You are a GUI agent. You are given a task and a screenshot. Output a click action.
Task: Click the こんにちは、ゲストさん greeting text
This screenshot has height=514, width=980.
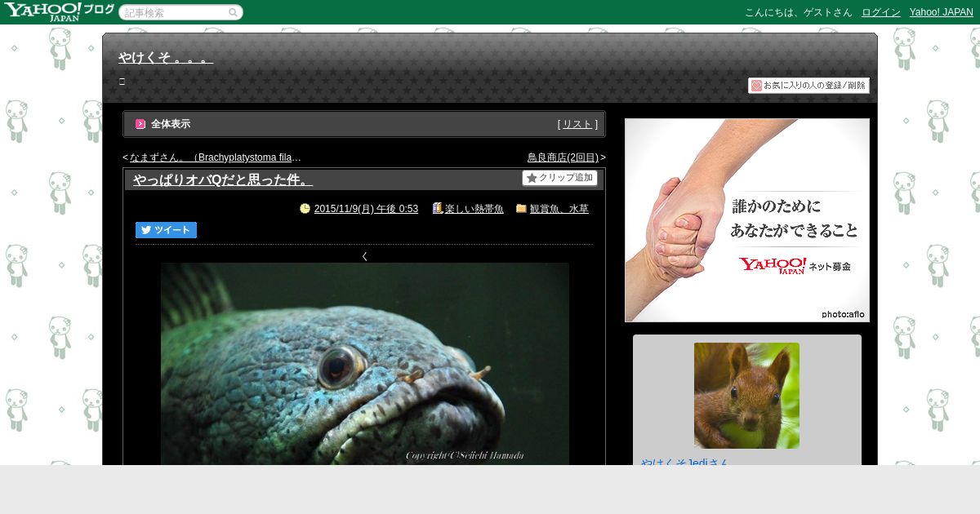(798, 12)
